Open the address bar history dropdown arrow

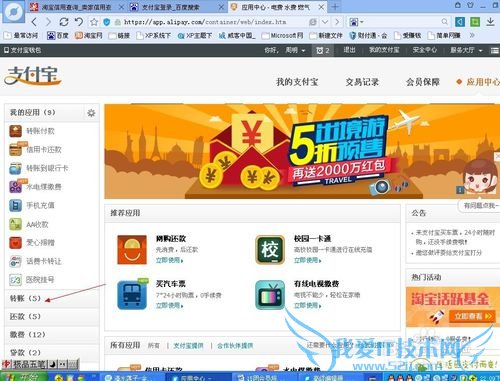325,22
